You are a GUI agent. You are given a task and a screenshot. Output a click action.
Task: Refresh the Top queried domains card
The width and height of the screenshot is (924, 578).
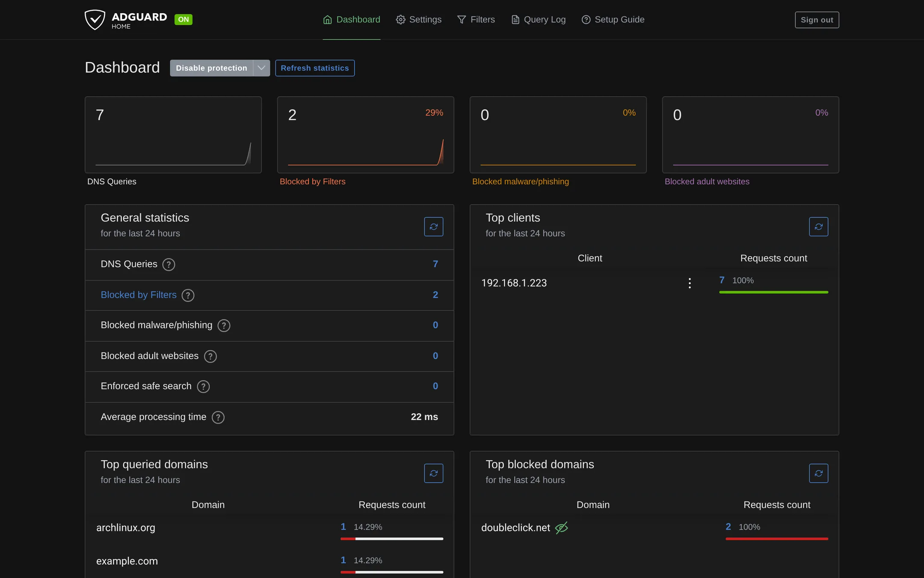pyautogui.click(x=433, y=473)
